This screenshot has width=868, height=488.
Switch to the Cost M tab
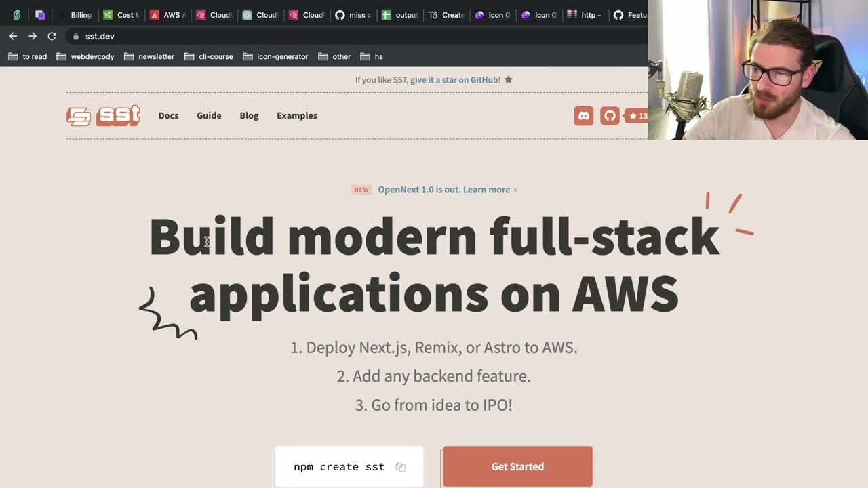121,15
